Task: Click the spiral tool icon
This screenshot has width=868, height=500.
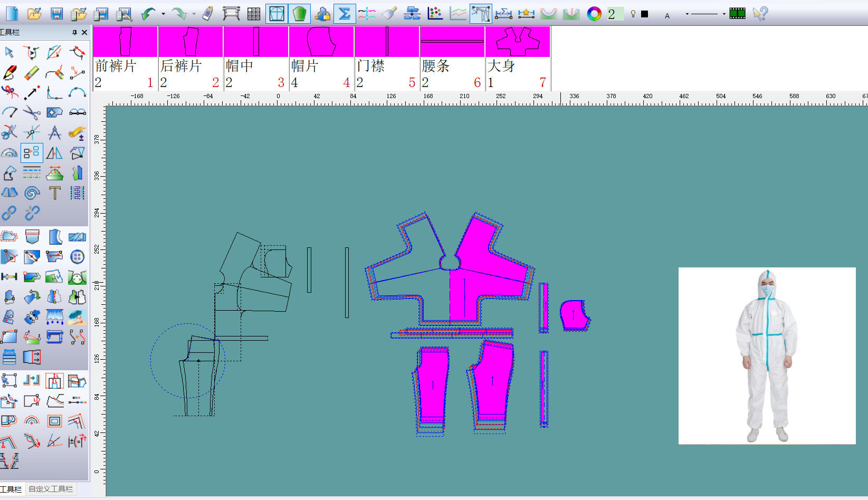Action: coord(32,193)
